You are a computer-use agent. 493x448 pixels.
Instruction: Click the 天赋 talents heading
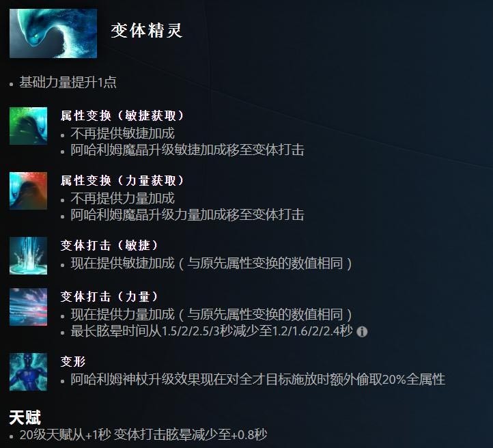(25, 417)
